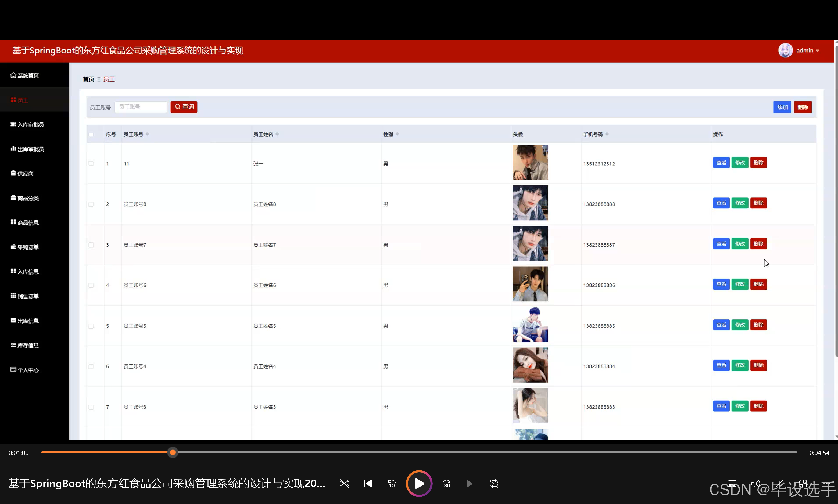Sort by 员工账号 column arrows
The width and height of the screenshot is (838, 504).
click(x=148, y=134)
